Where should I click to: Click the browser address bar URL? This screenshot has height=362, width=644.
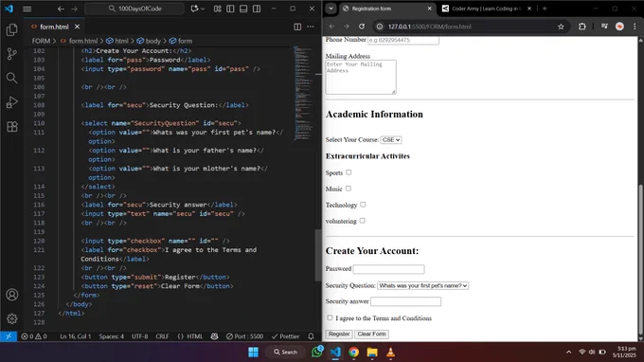click(430, 27)
